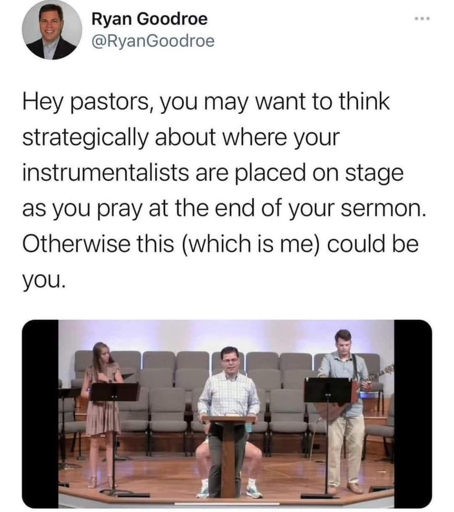Click Ryan Goodroe's profile avatar
Image resolution: width=454 pixels, height=512 pixels.
pyautogui.click(x=52, y=30)
